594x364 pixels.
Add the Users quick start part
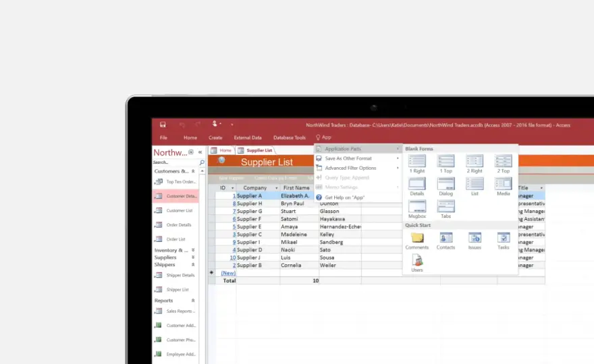tap(416, 264)
